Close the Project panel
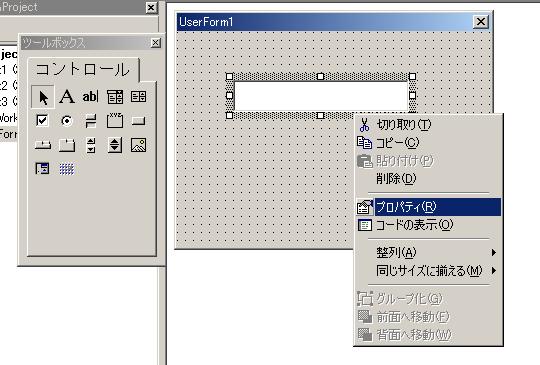The width and height of the screenshot is (540, 365). coord(151,8)
